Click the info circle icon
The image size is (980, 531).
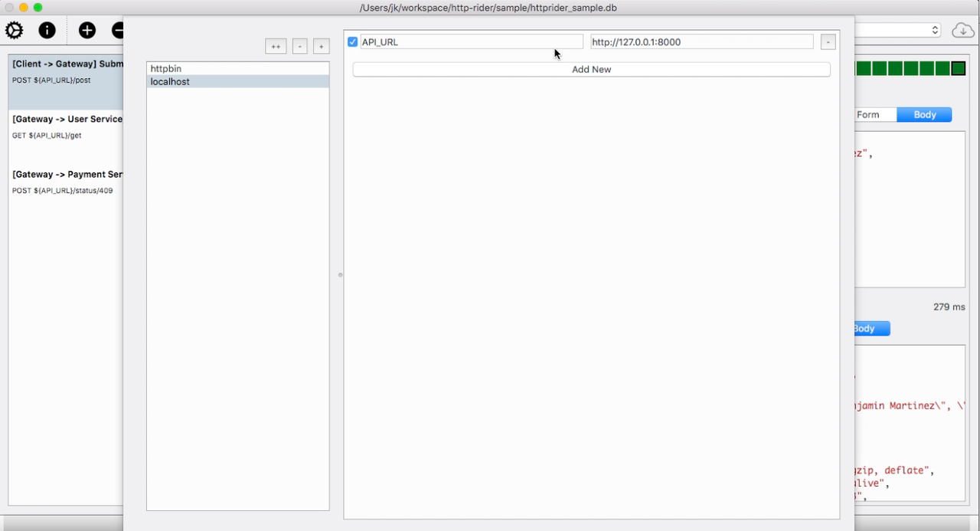pyautogui.click(x=47, y=31)
